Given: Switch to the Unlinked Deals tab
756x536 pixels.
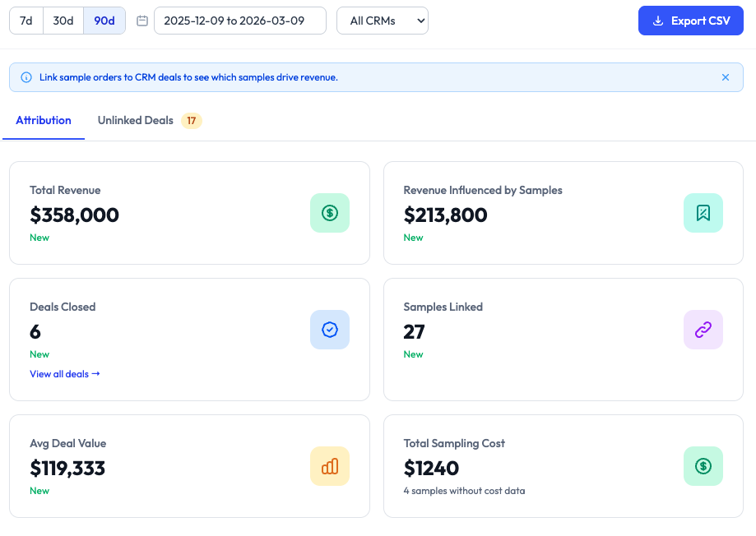Looking at the screenshot, I should tap(135, 120).
